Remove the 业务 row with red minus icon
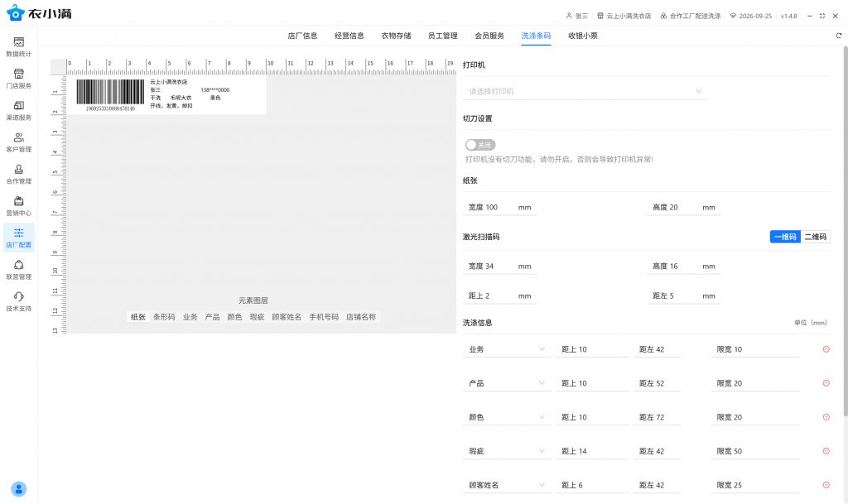 coord(826,349)
